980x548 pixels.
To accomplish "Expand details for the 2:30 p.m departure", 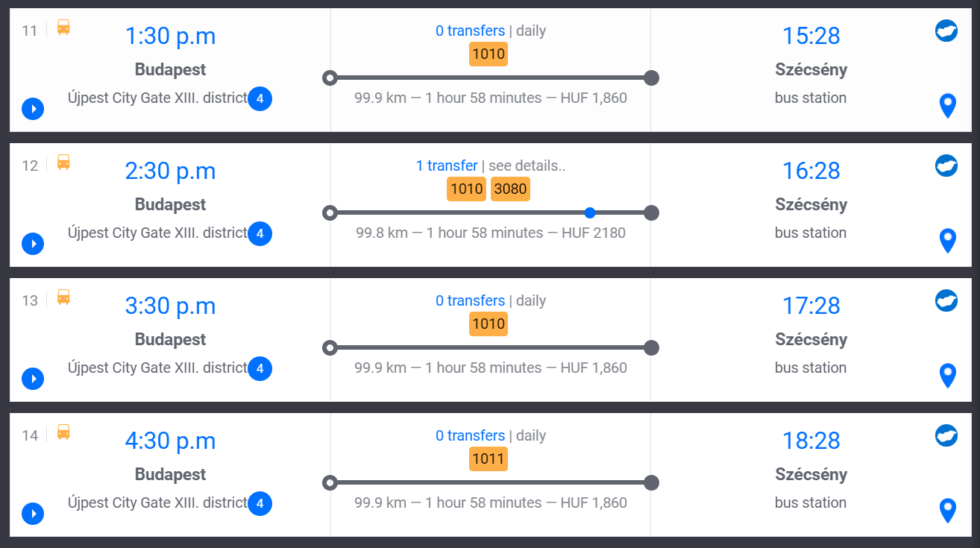I will [x=33, y=244].
